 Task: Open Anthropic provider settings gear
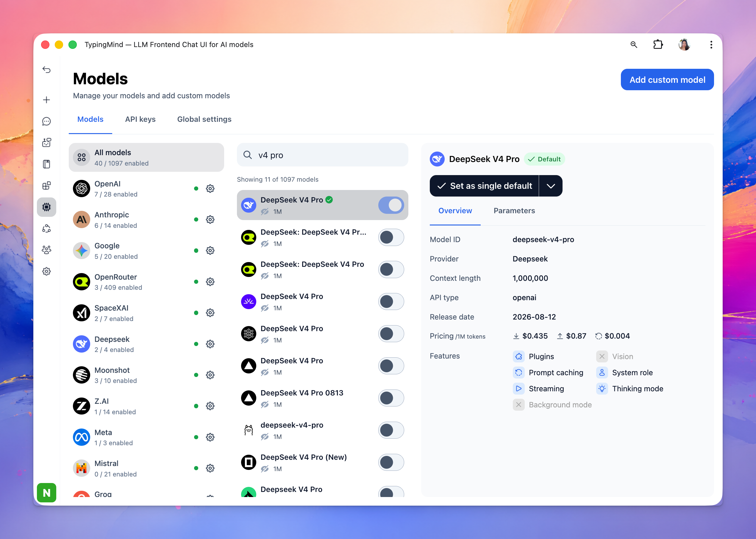[210, 219]
